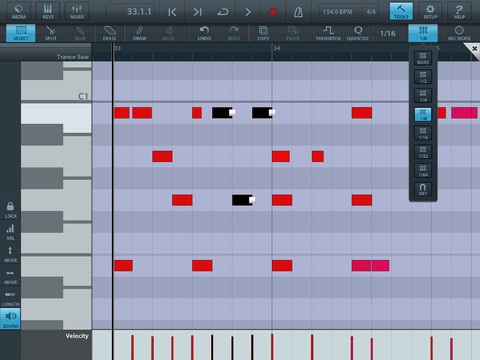The width and height of the screenshot is (480, 360).
Task: Click bar 33 marker in ruler
Action: pos(117,48)
